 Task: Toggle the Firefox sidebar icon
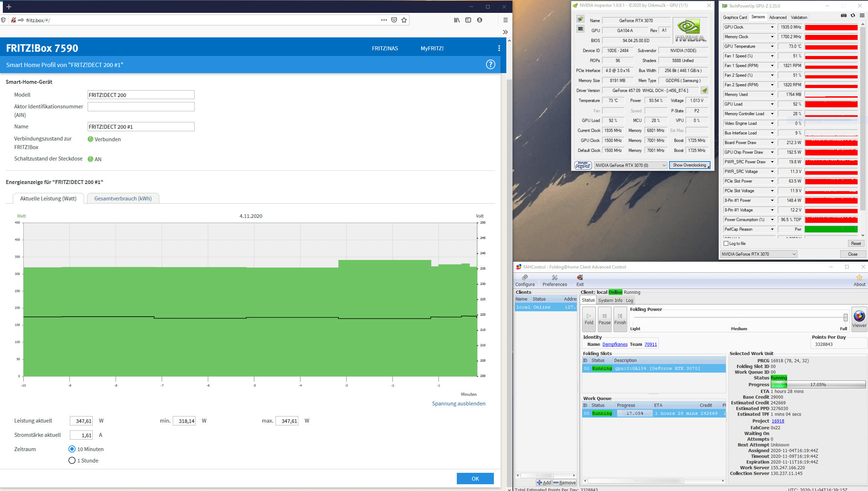[468, 20]
